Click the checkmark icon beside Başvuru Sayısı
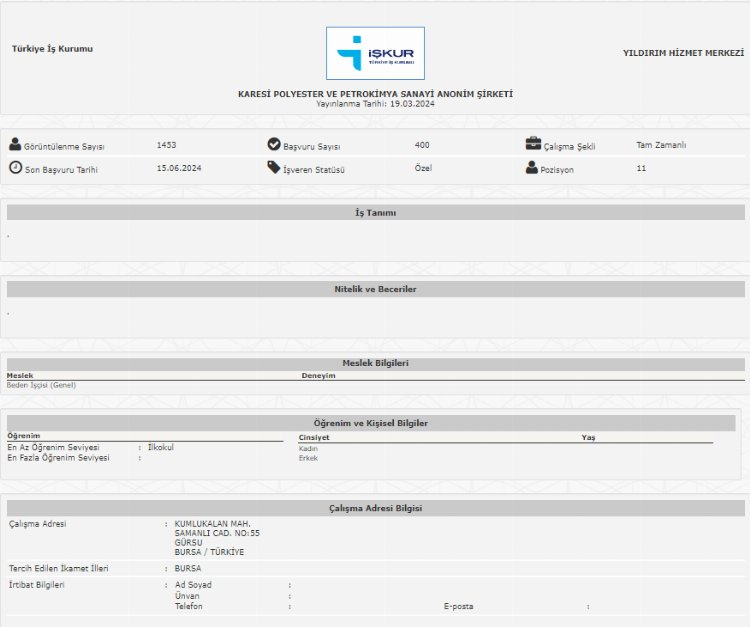The image size is (750, 627). 274,144
